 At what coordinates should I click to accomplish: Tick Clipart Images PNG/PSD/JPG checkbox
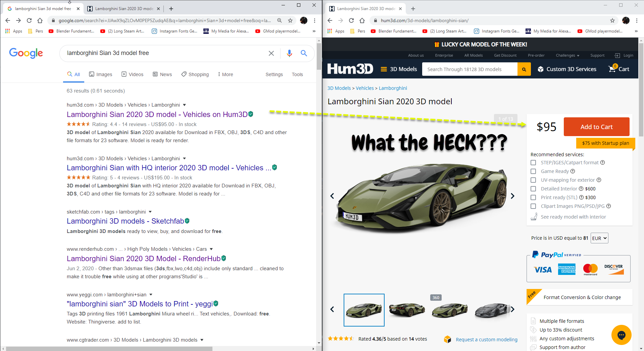[x=533, y=206]
